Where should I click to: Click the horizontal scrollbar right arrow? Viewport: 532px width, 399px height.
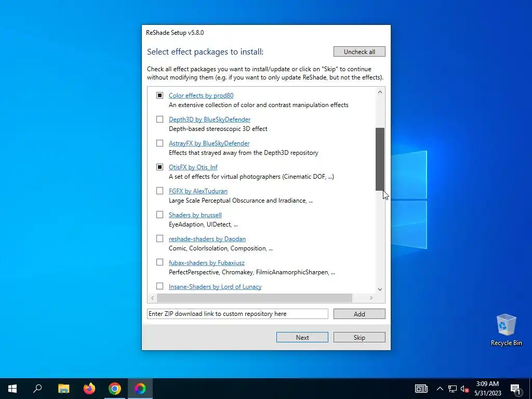pyautogui.click(x=371, y=298)
